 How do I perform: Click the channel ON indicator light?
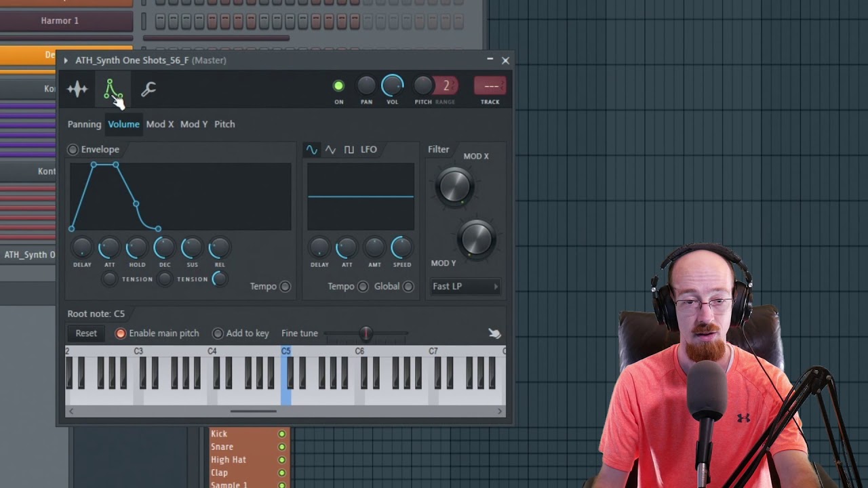(338, 85)
